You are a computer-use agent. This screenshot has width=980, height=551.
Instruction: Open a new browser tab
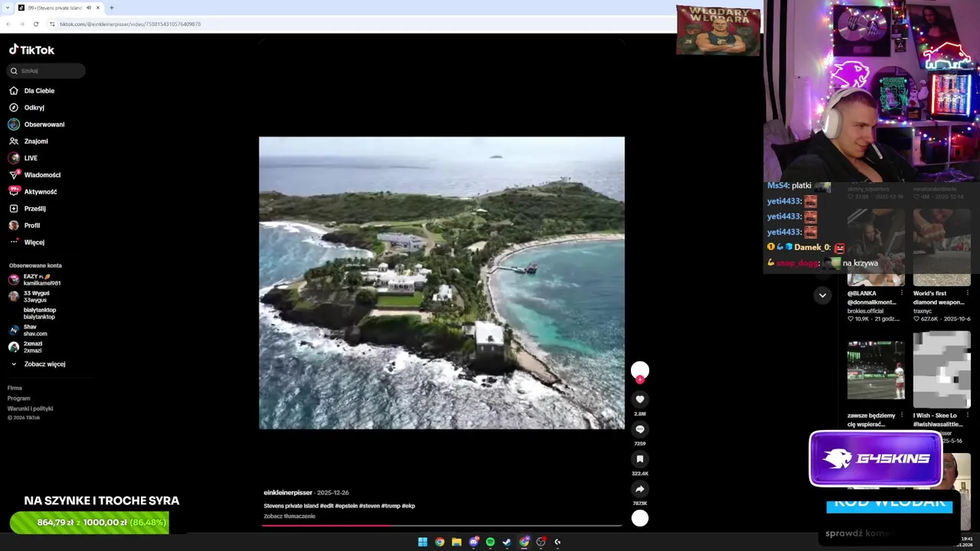tap(112, 8)
